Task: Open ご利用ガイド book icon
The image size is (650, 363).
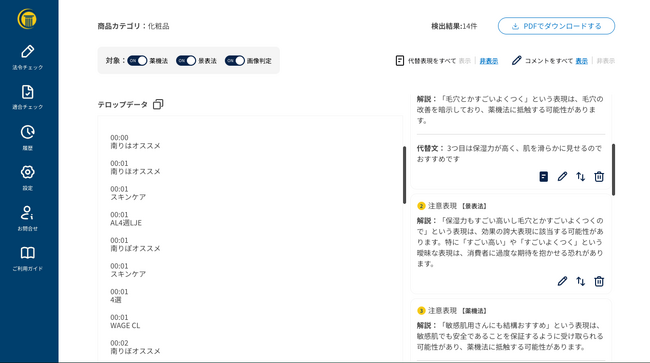Action: click(x=27, y=253)
